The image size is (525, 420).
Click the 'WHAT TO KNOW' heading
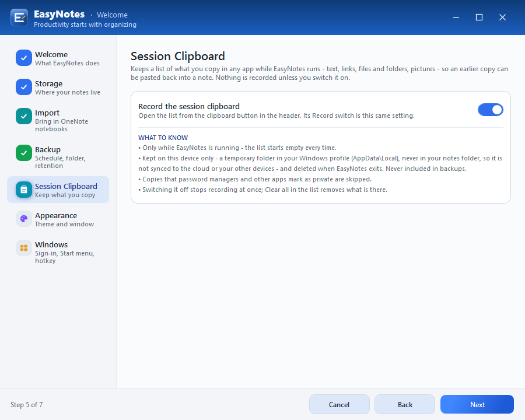[163, 138]
